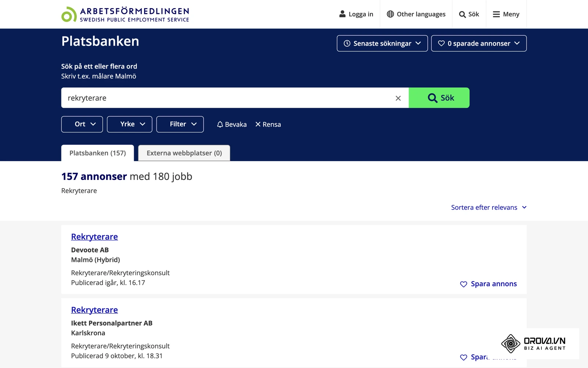Image resolution: width=588 pixels, height=368 pixels.
Task: Click the header Sök magnifier icon
Action: [x=462, y=14]
